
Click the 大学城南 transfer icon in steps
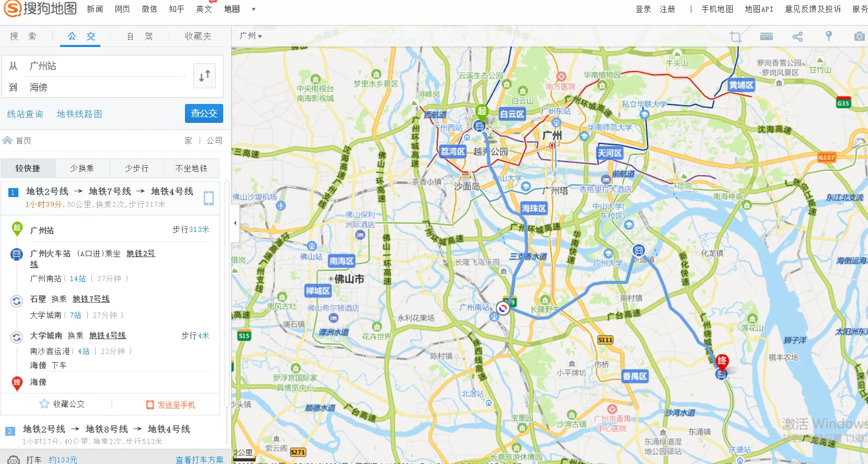tap(17, 338)
